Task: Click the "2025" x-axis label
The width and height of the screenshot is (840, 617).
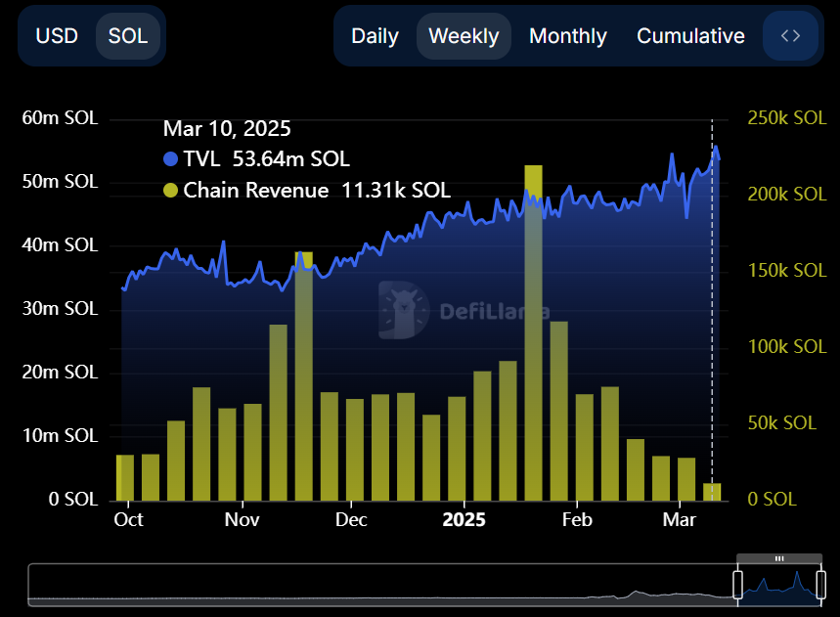Action: 464,519
